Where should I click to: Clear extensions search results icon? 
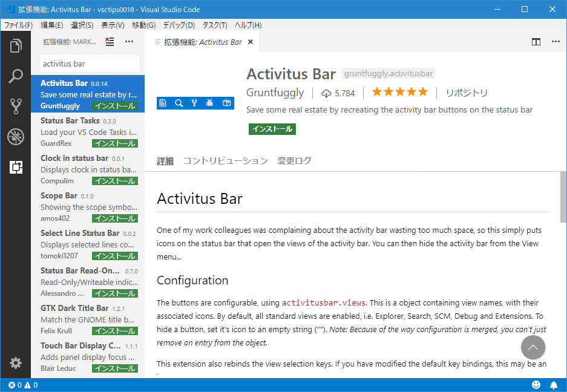pyautogui.click(x=110, y=42)
